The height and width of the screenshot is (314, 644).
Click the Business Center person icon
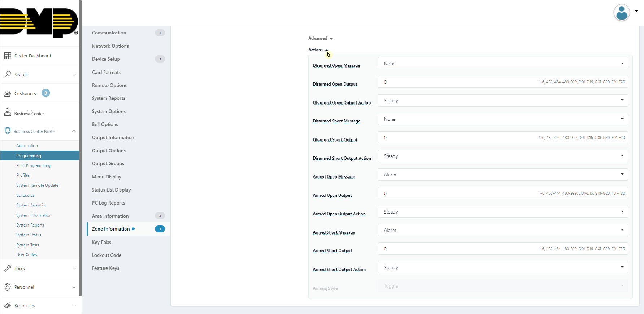pos(8,112)
